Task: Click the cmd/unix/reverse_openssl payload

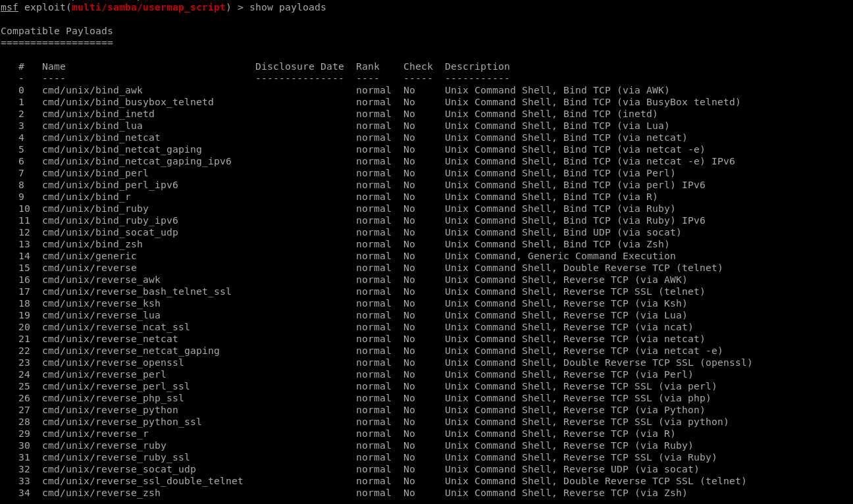Action: click(113, 363)
